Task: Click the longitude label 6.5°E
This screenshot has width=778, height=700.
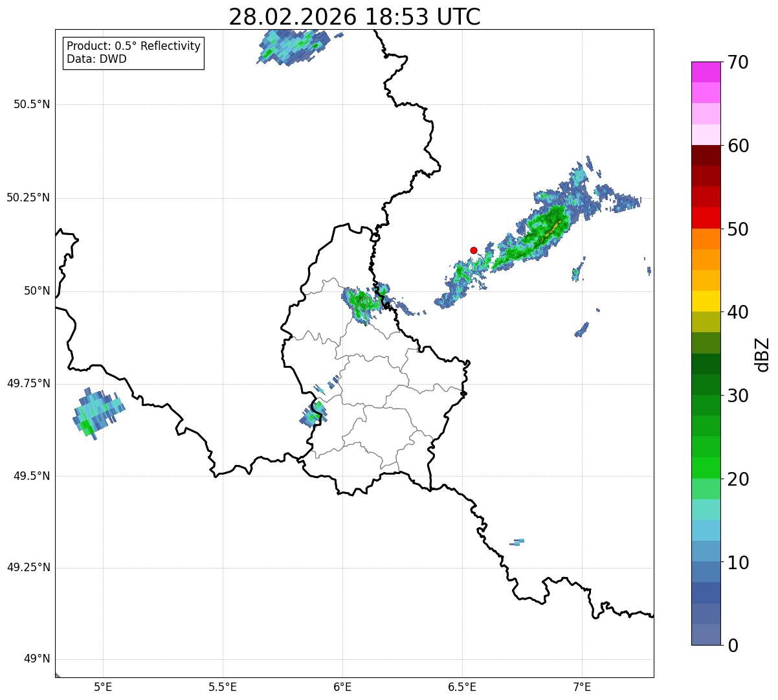Action: (x=462, y=686)
